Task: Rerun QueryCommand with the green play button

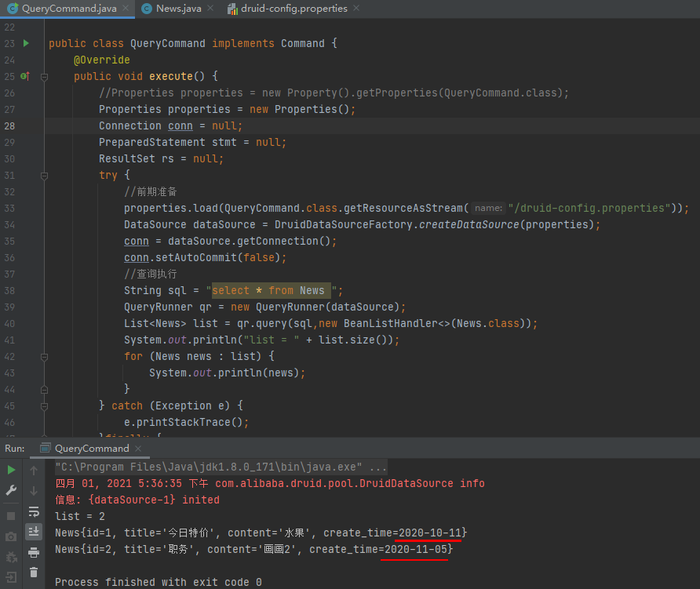Action: tap(11, 470)
